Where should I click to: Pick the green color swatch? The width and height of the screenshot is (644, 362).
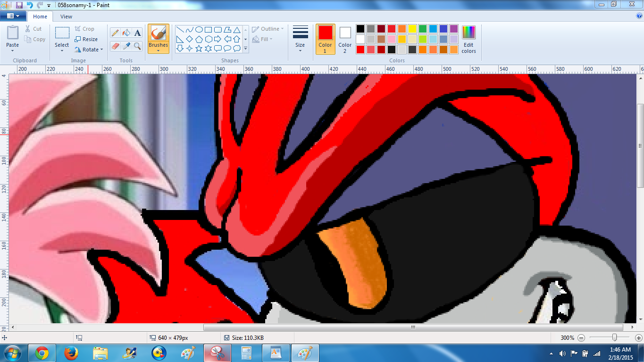(423, 29)
